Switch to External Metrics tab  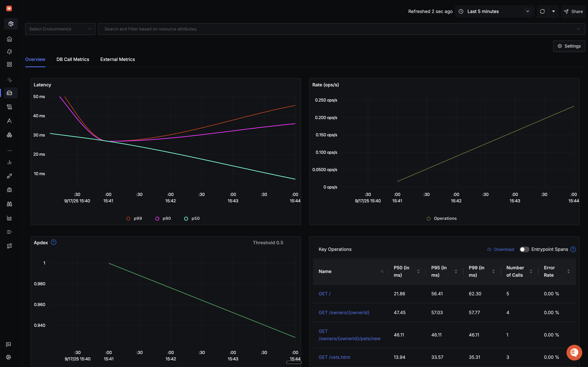click(117, 59)
